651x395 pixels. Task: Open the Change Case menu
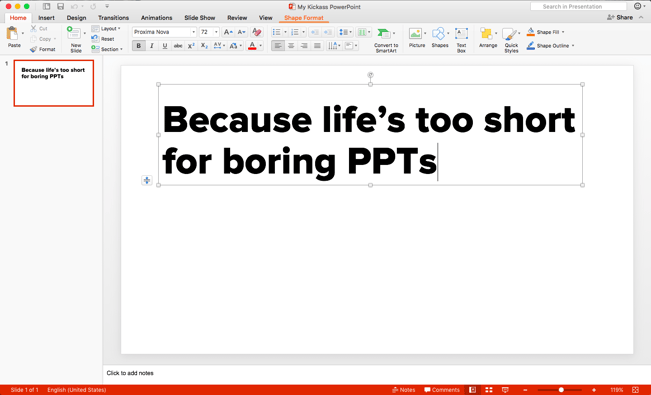pos(235,46)
